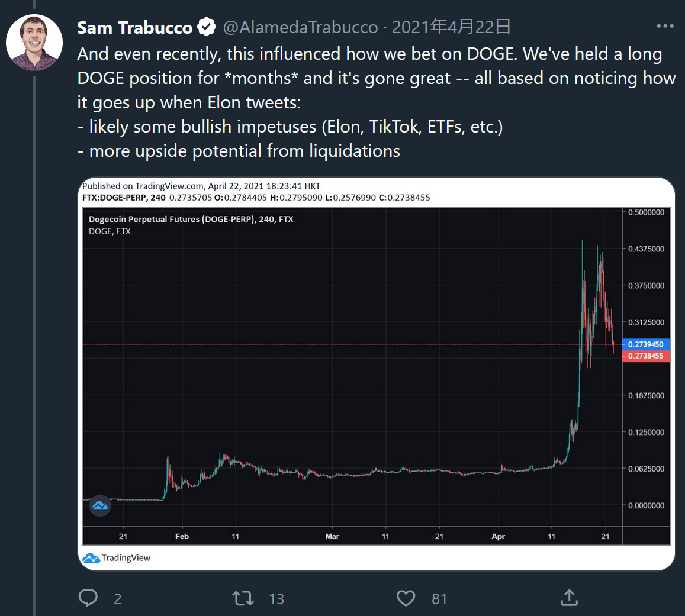Click the Apr label on time axis
This screenshot has height=616, width=685.
(x=499, y=536)
